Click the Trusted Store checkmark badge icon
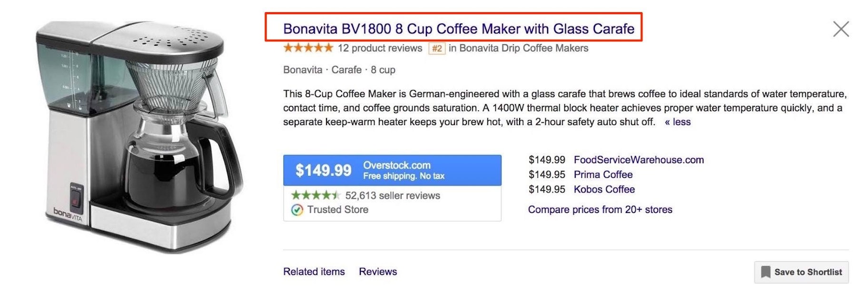Image resolution: width=868 pixels, height=300 pixels. click(297, 210)
